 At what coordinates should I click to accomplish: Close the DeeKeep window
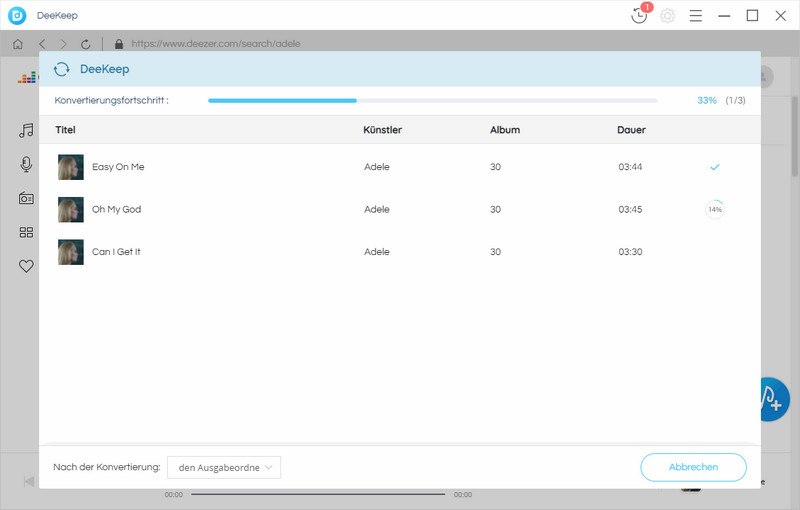[781, 16]
